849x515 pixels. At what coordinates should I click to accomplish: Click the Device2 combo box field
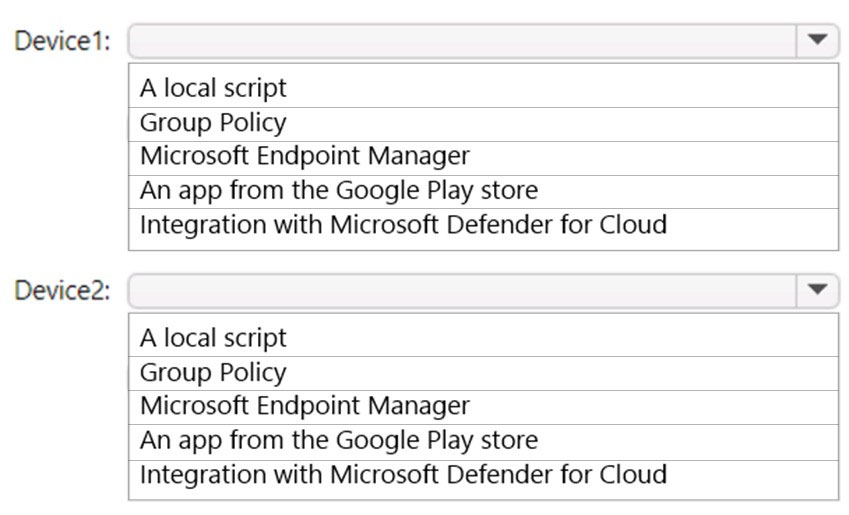[x=483, y=291]
